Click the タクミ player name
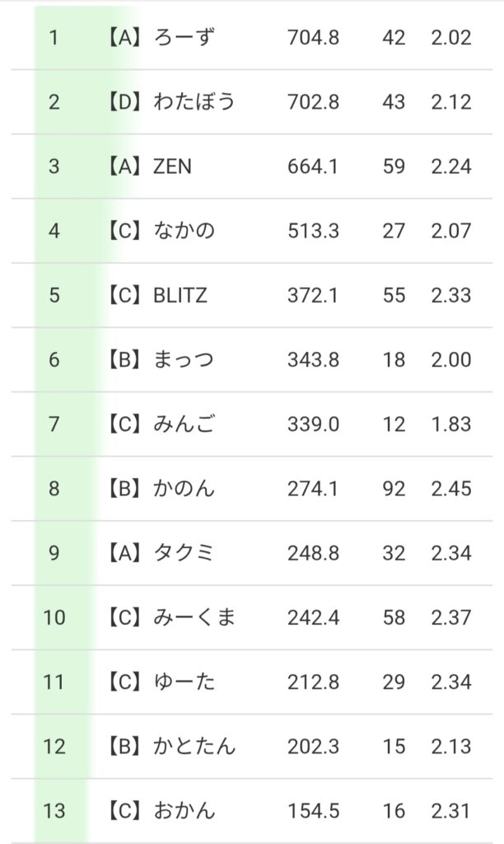Image resolution: width=504 pixels, height=844 pixels. pos(184,553)
